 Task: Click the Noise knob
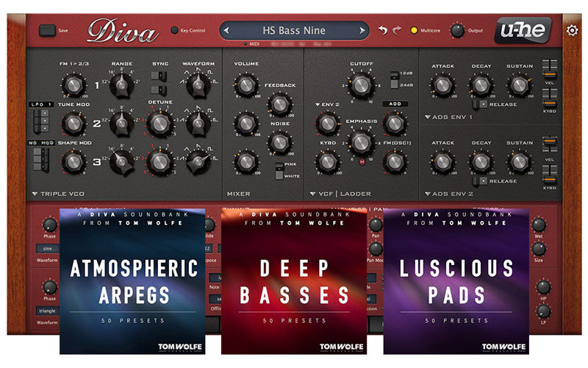click(280, 142)
